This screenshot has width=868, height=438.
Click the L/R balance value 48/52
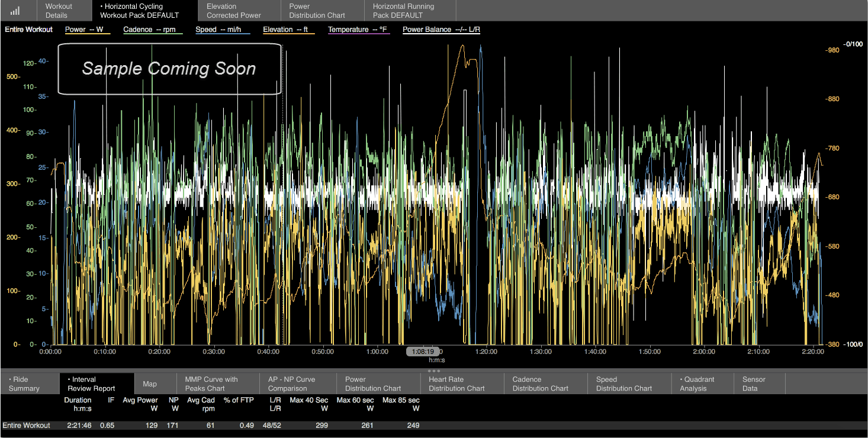point(272,426)
